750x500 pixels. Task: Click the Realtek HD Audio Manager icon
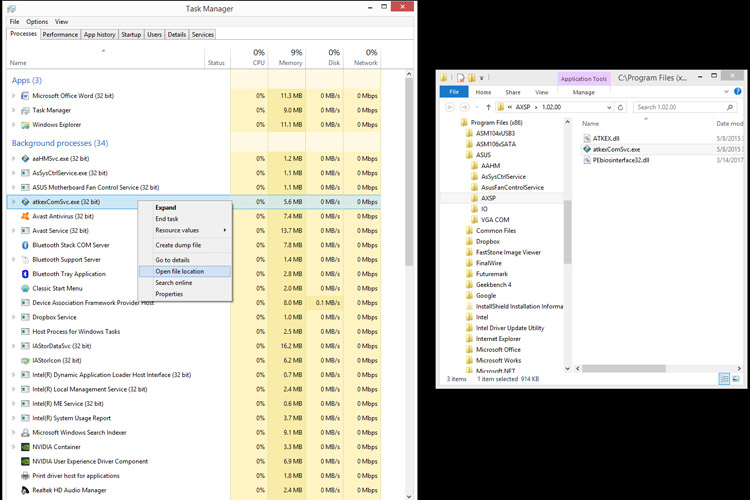(25, 490)
